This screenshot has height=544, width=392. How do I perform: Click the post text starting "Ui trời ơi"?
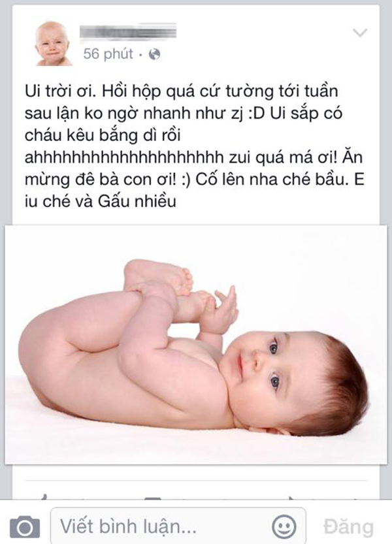click(x=195, y=146)
